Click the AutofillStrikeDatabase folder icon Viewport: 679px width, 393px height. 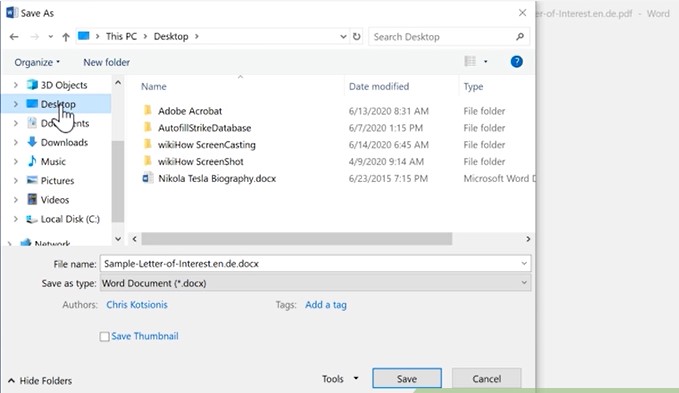coord(148,127)
